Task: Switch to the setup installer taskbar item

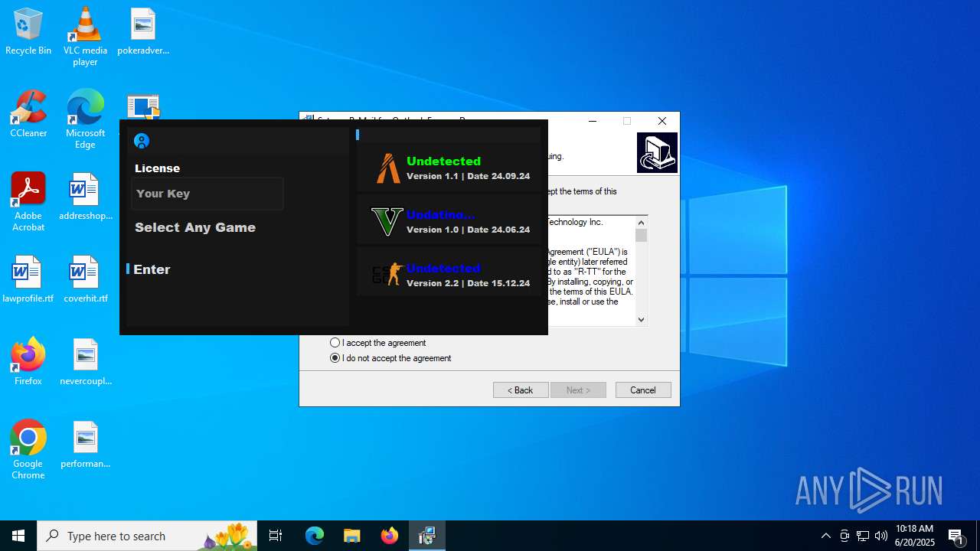Action: click(x=427, y=536)
